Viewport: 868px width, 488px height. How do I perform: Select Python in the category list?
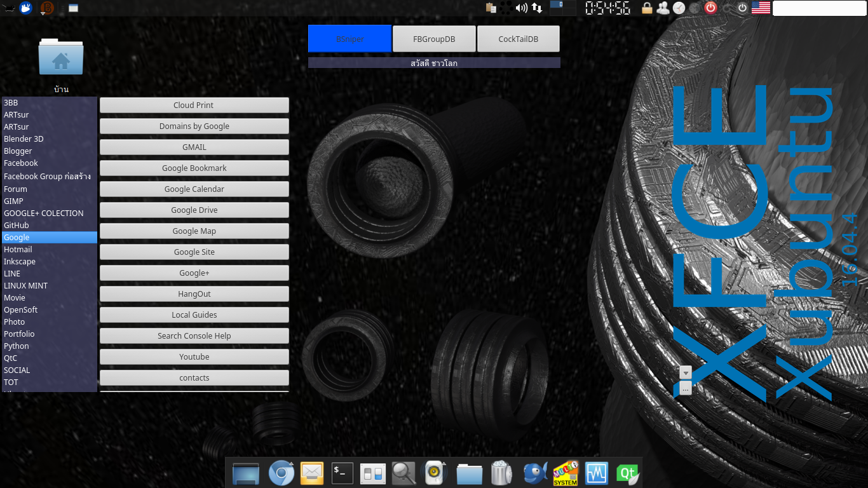[x=50, y=346]
